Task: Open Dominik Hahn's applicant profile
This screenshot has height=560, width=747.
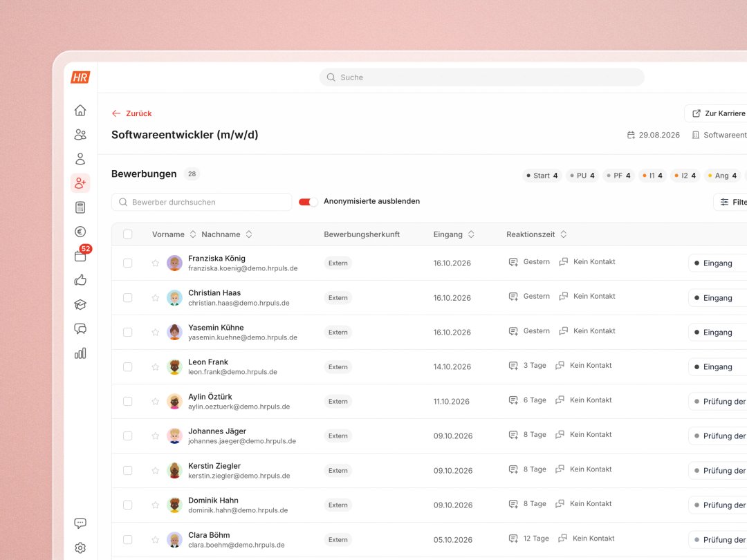Action: [213, 501]
